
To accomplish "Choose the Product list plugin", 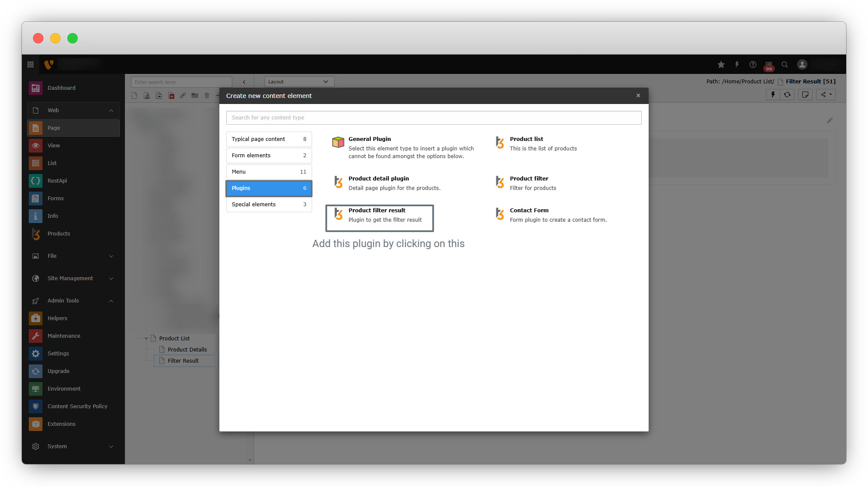I will 526,139.
